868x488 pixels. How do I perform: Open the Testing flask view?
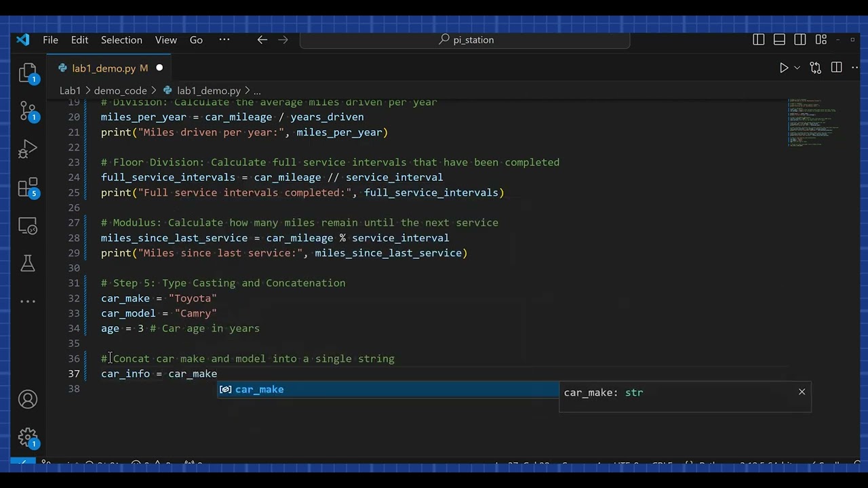coord(28,263)
